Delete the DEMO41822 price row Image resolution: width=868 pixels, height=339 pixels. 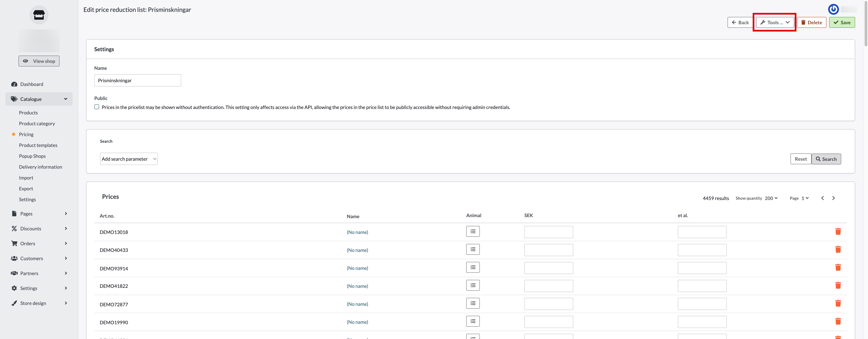pos(838,285)
